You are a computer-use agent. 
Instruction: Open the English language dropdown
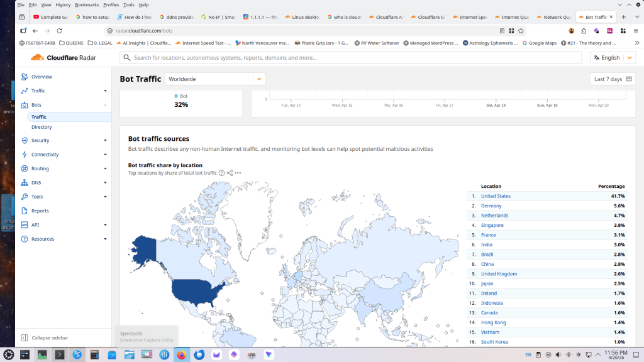click(612, 58)
